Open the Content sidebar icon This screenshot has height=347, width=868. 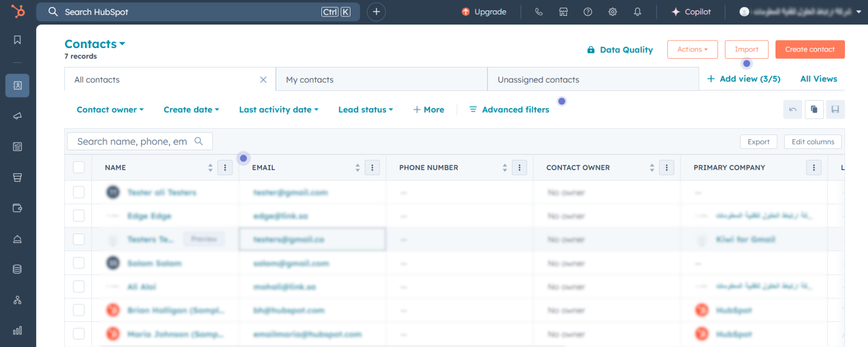point(17,147)
